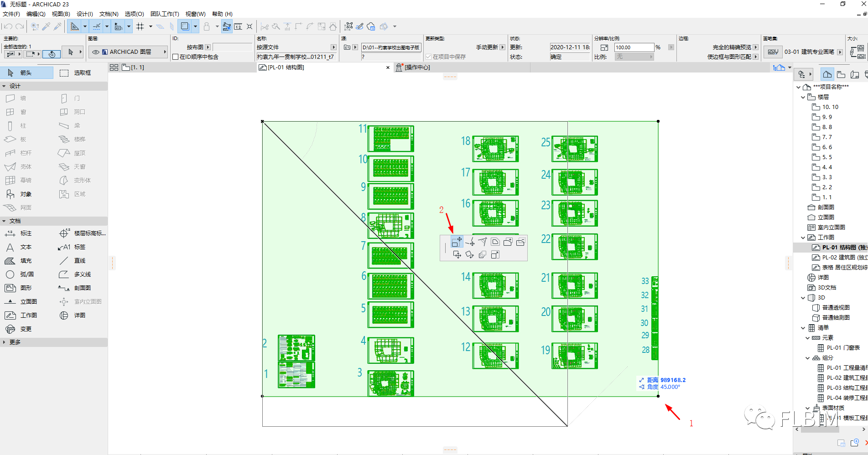
Task: Expand the More section in toolbox
Action: coord(4,342)
